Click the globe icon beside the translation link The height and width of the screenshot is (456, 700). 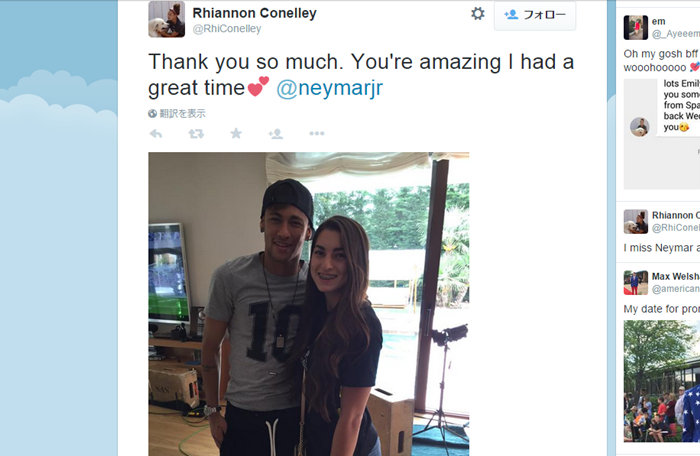click(153, 114)
